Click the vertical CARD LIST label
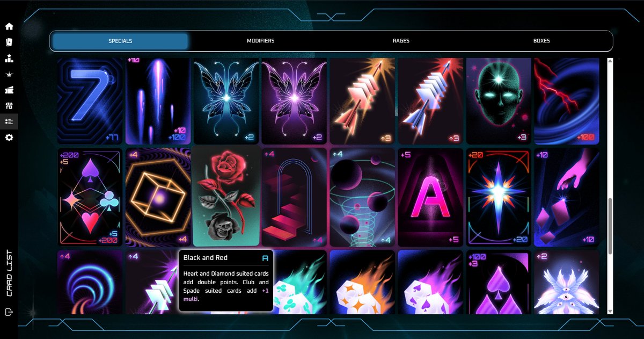Screen dimensions: 644x339 [9, 273]
